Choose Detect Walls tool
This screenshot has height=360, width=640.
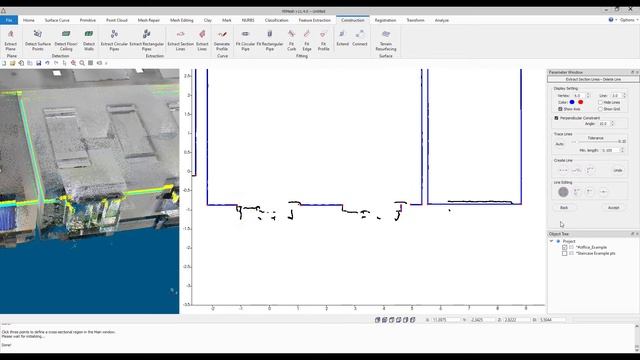[x=89, y=40]
